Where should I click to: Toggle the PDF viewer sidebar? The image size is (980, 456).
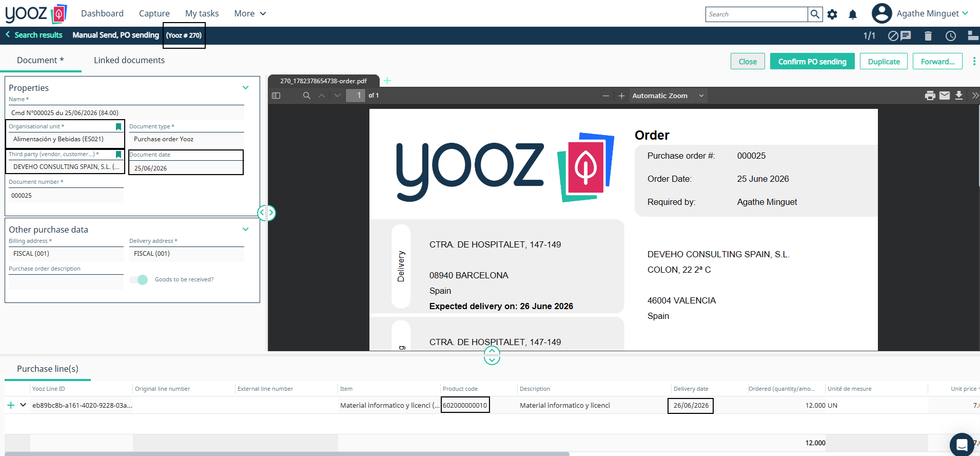tap(276, 96)
